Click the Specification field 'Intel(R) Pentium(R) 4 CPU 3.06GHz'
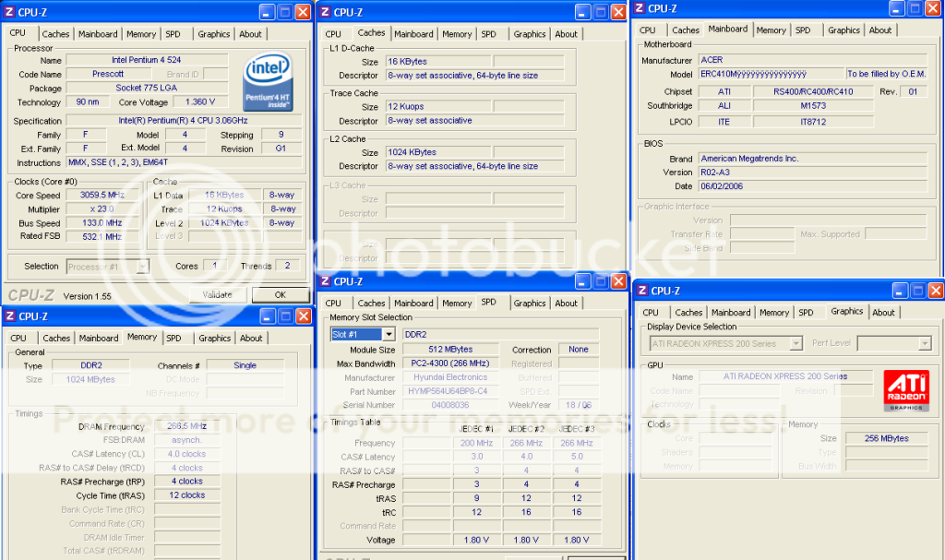This screenshot has width=945, height=560. tap(184, 121)
